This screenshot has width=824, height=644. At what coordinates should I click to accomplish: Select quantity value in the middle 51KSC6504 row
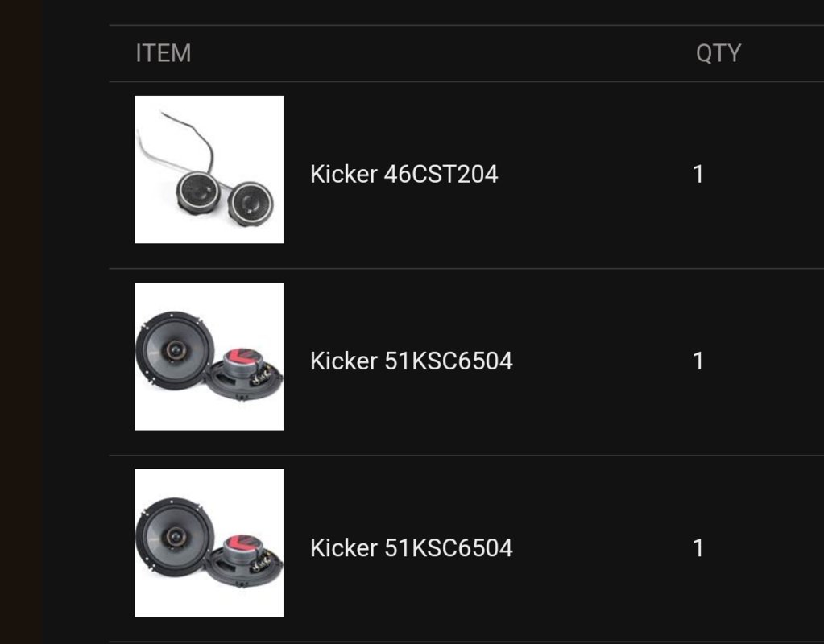coord(698,361)
